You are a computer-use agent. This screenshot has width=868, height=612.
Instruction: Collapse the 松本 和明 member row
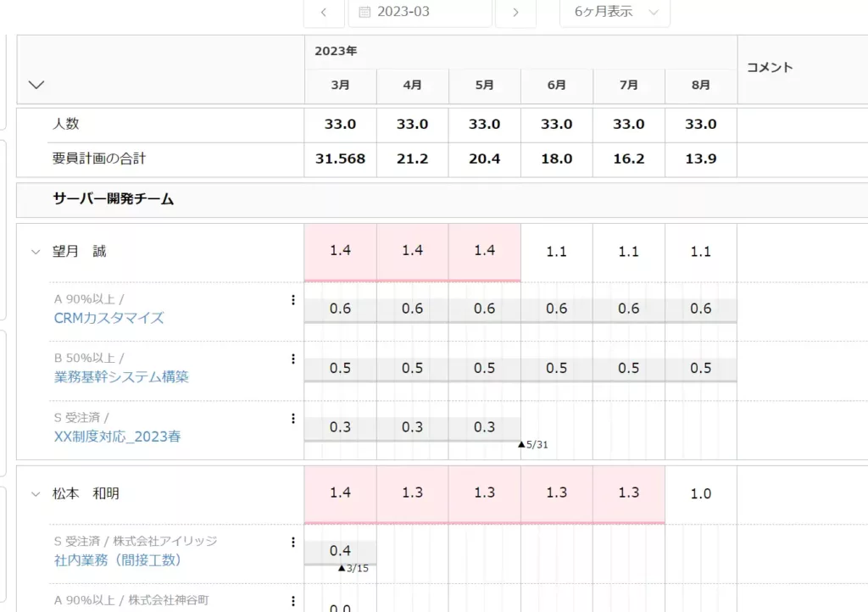pyautogui.click(x=36, y=494)
